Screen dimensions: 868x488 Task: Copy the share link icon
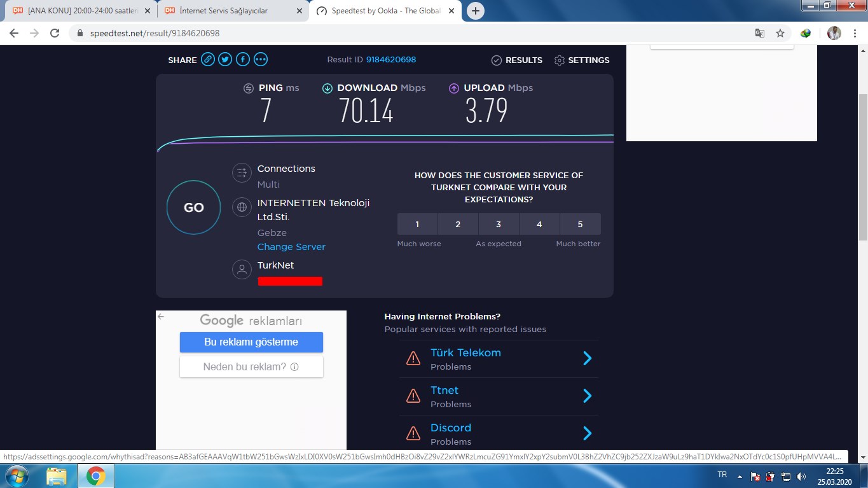pos(208,59)
